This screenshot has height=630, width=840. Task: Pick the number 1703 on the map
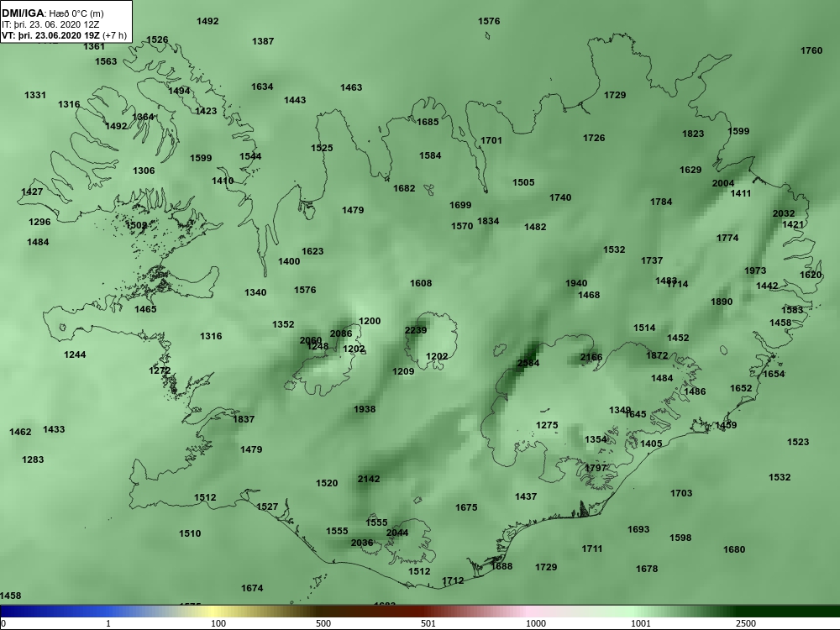tap(681, 493)
